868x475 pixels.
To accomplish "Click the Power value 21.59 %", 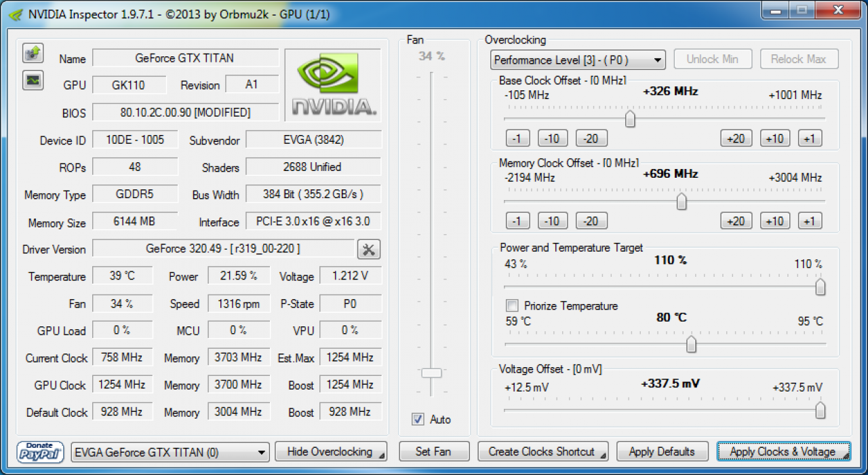I will (239, 275).
